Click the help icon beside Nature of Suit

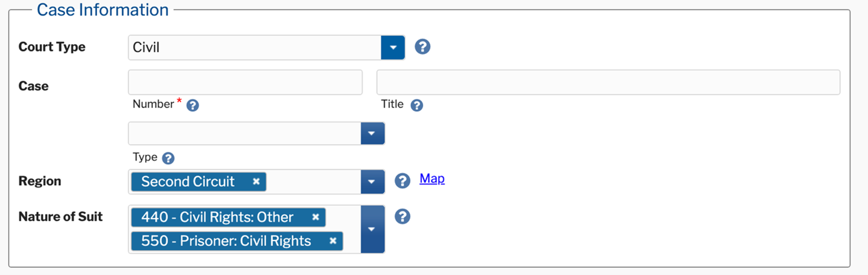[402, 216]
